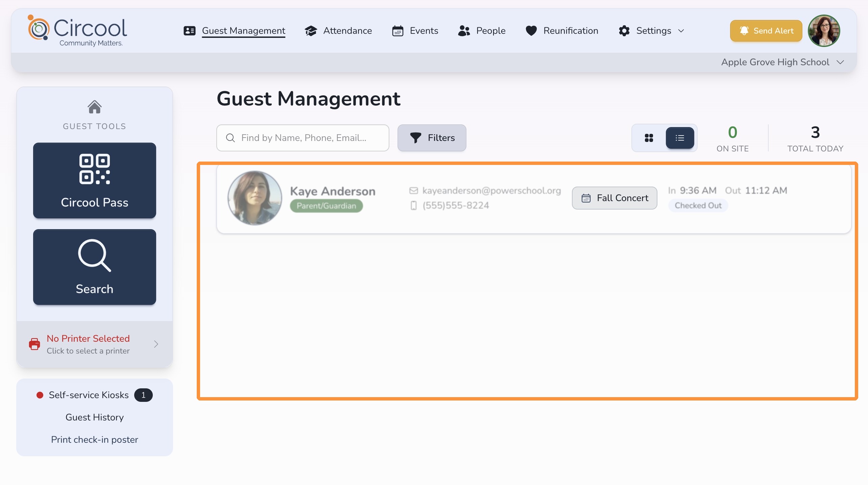Select the No Printer Selected row
The image size is (868, 485).
coord(95,344)
